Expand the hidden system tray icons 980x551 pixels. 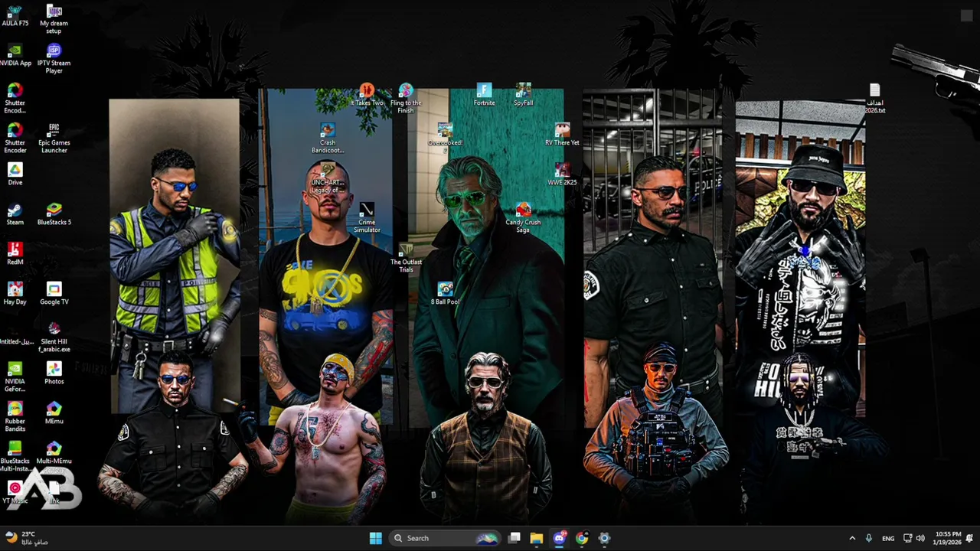[852, 538]
